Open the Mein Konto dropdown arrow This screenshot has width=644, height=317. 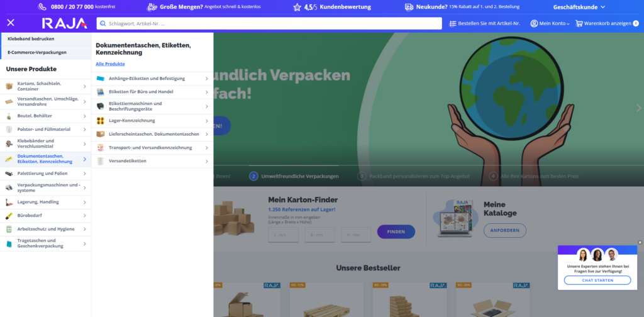point(568,25)
